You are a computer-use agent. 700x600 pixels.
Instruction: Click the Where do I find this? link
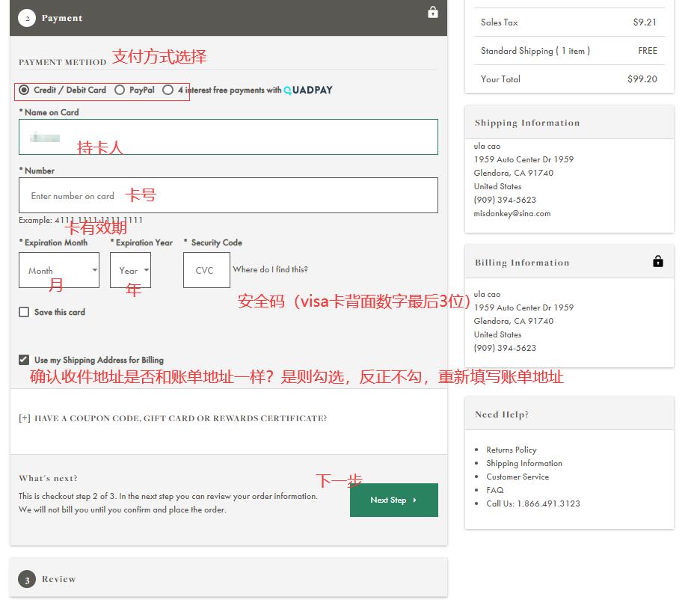[270, 269]
